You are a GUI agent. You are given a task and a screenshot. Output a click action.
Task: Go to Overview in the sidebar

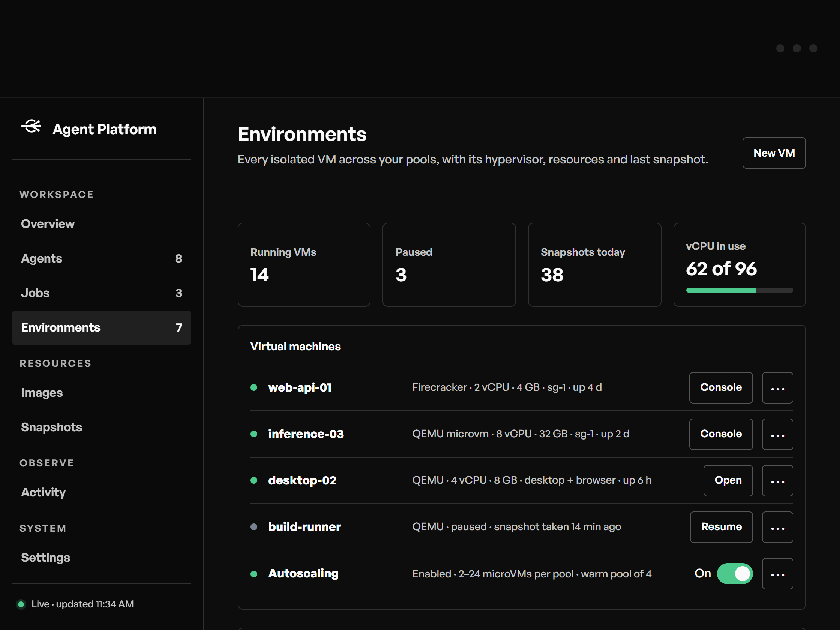tap(101, 224)
